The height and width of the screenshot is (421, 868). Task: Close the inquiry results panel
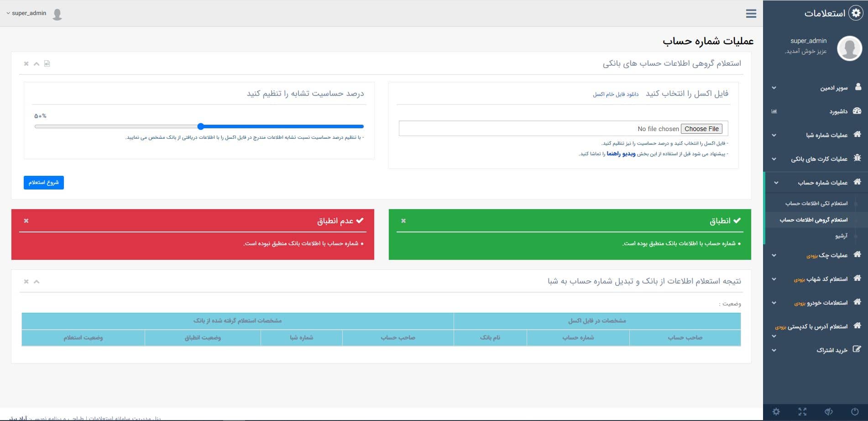pos(26,282)
